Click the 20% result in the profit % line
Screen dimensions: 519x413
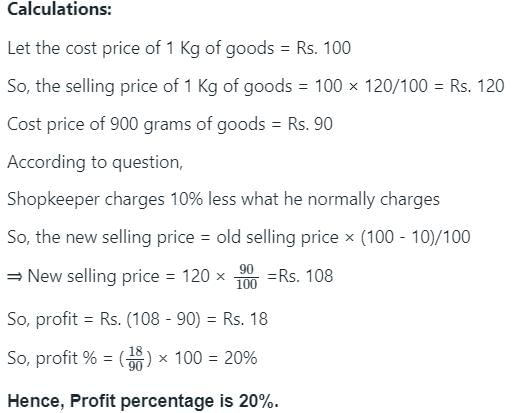pyautogui.click(x=241, y=358)
